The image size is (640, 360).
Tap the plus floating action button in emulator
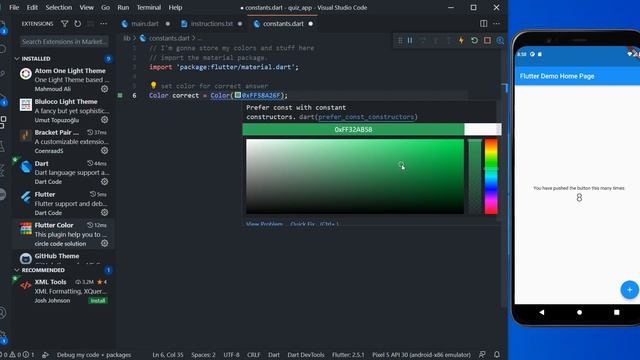pos(629,290)
